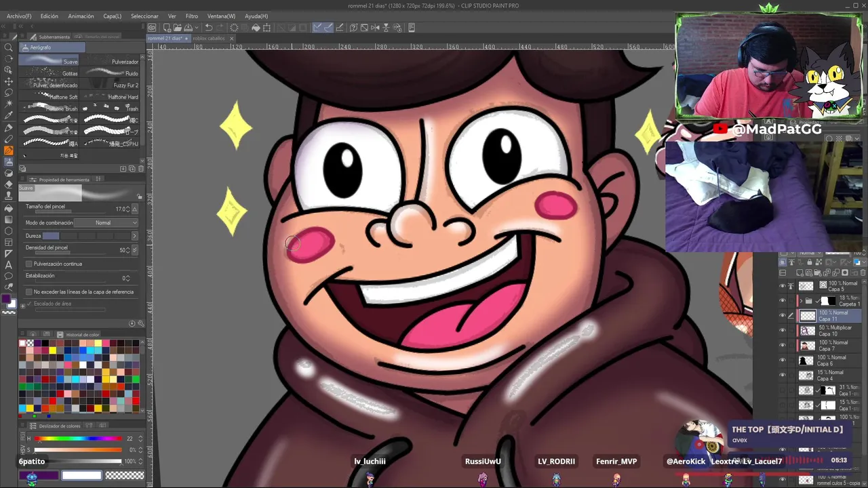Clear selection with dotted circle icon

[x=234, y=28]
